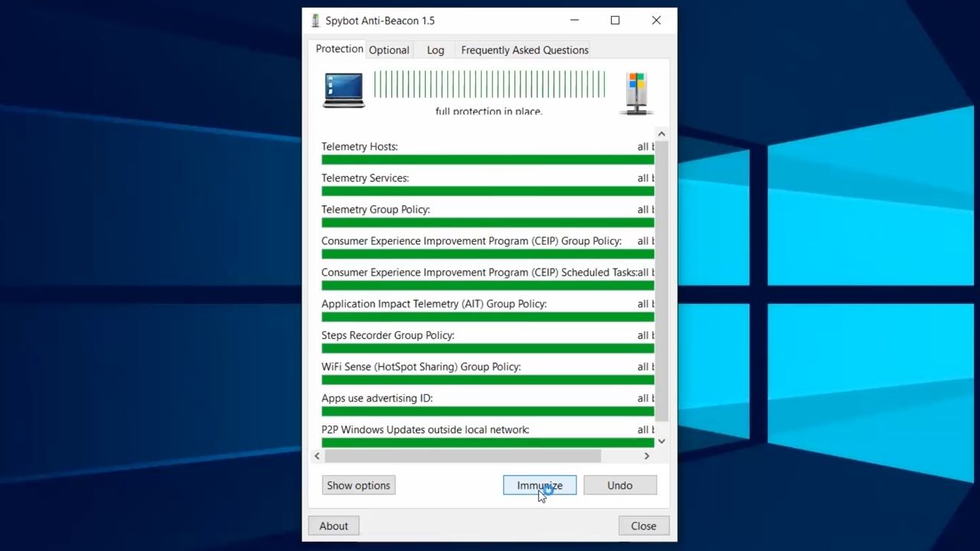Click the vertical scrollbar up arrow
Image resolution: width=980 pixels, height=551 pixels.
click(661, 134)
